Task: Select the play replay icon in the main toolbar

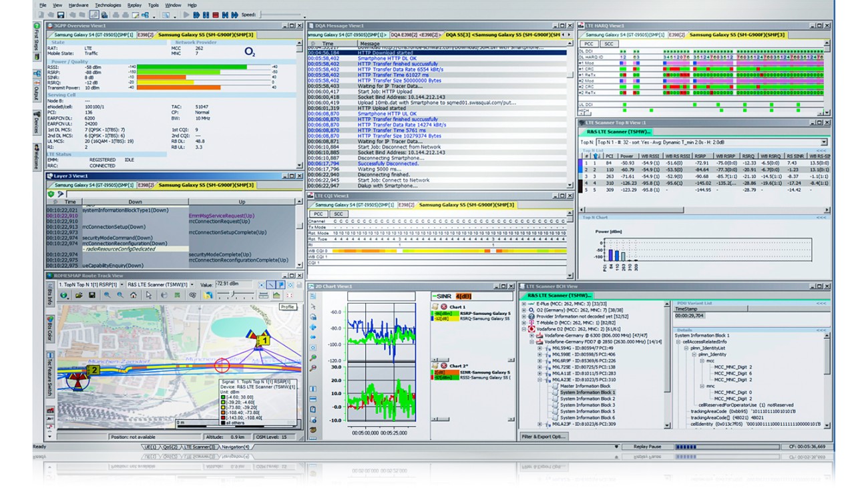Action: pyautogui.click(x=186, y=15)
